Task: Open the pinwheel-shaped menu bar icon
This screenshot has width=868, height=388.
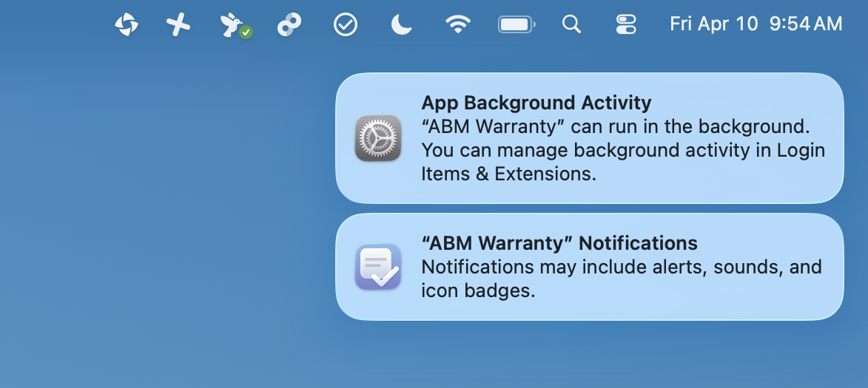Action: (127, 25)
